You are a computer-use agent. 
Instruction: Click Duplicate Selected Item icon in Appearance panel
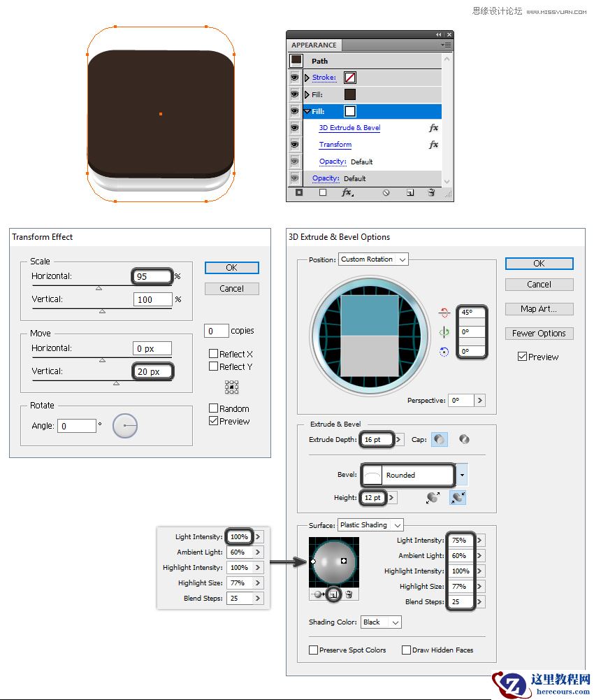pyautogui.click(x=410, y=193)
